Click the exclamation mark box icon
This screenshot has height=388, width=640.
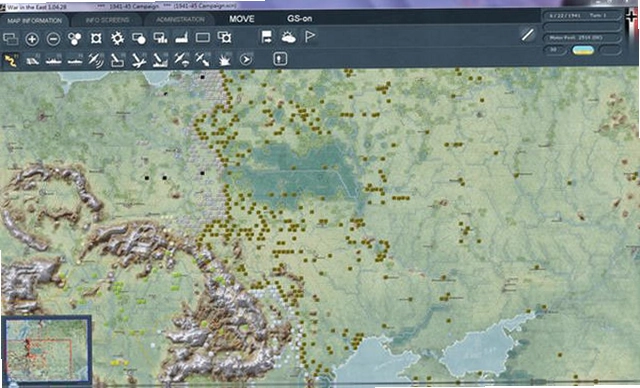[280, 59]
